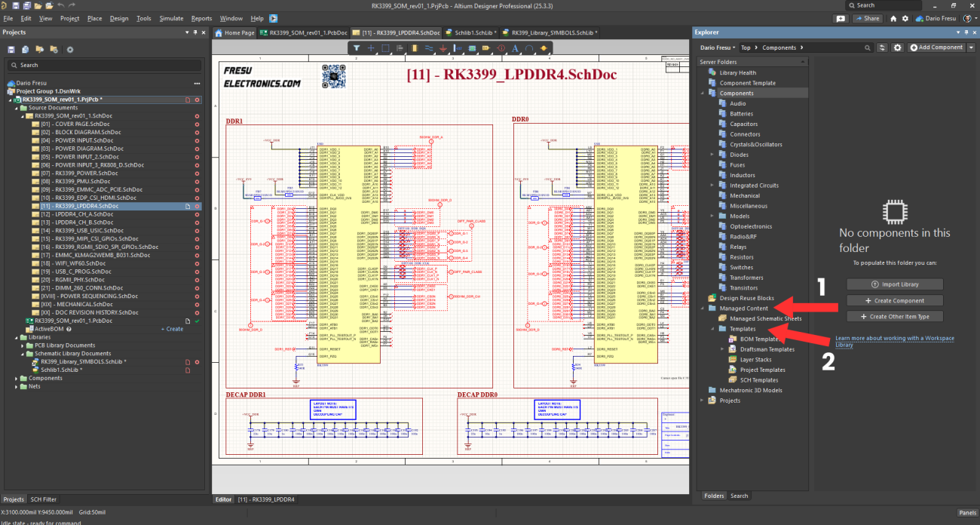Select the Place Part tool in the Active Bar
Image resolution: width=980 pixels, height=525 pixels.
414,48
